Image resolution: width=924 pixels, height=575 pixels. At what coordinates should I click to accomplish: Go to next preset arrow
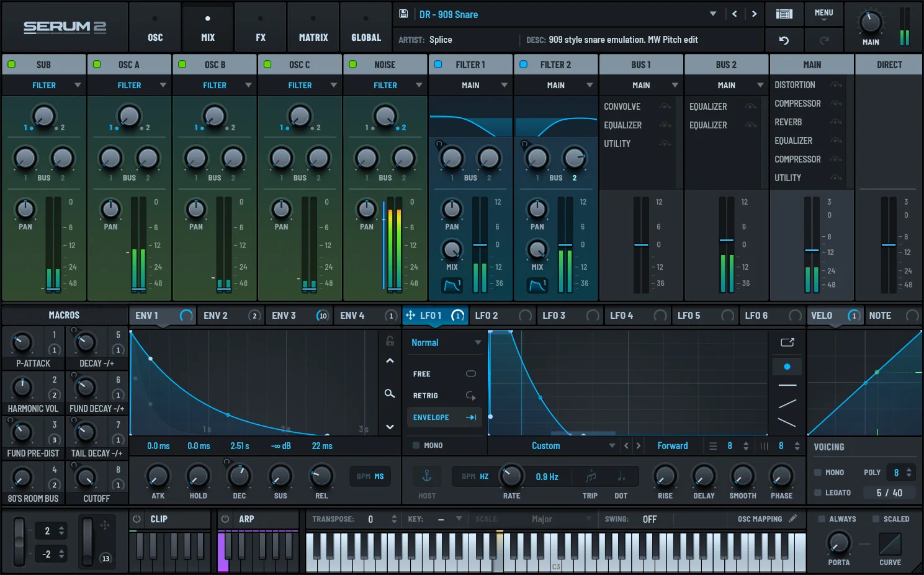click(x=754, y=14)
